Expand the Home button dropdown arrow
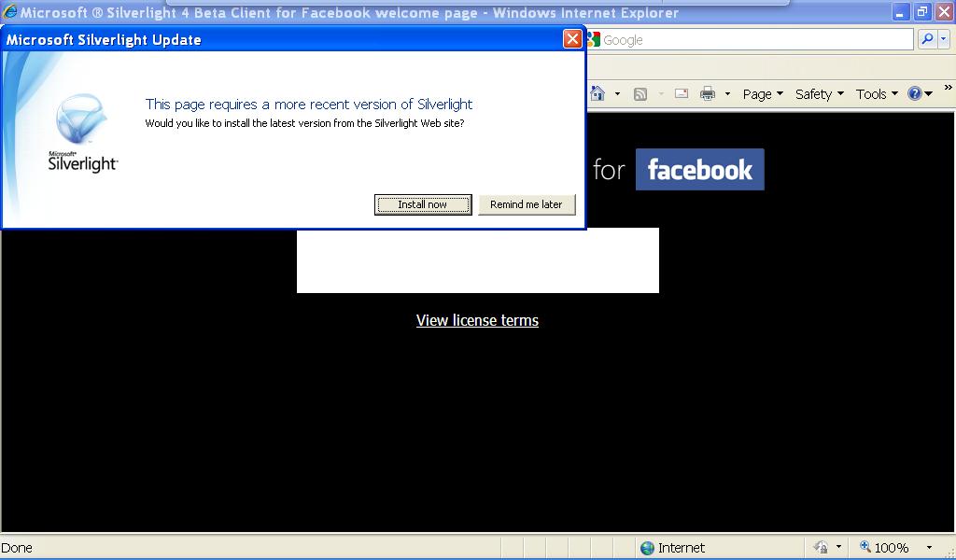Screen dimensions: 956x560 point(617,94)
